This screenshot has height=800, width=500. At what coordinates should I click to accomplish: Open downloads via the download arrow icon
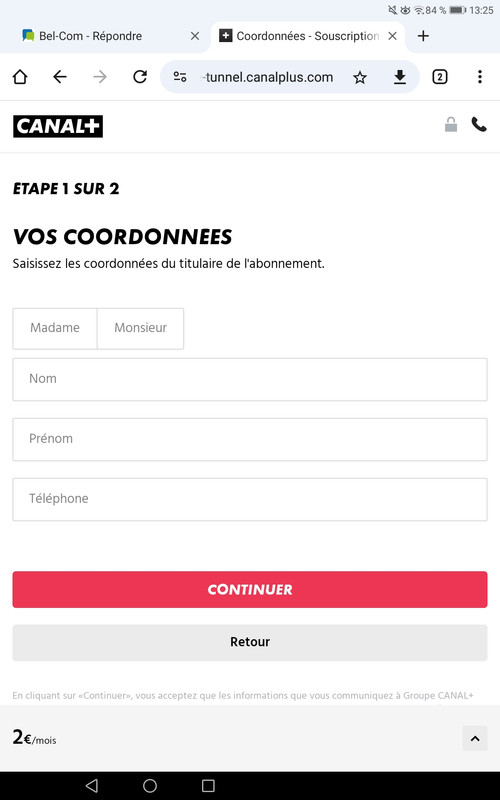(400, 77)
